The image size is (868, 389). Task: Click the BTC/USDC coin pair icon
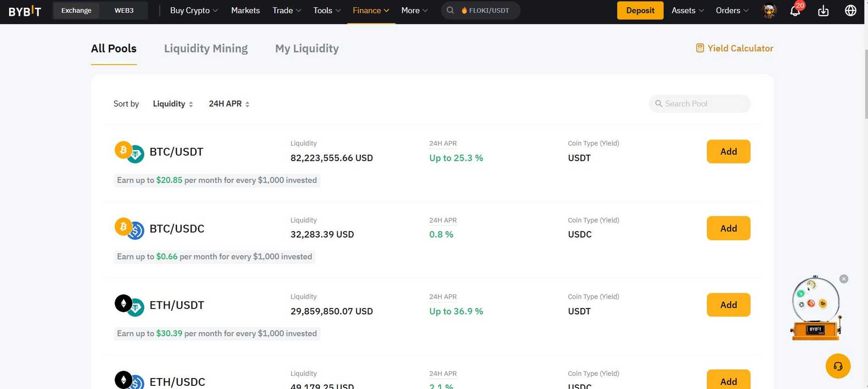click(x=129, y=229)
